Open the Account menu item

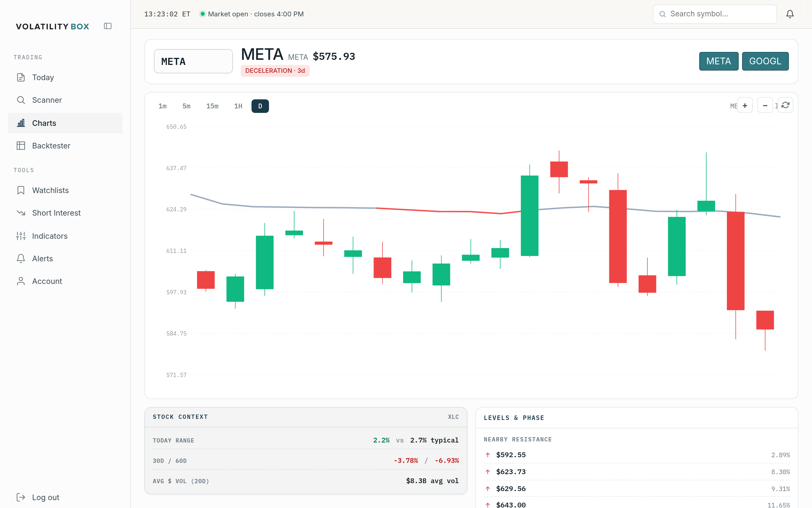[x=65, y=281]
